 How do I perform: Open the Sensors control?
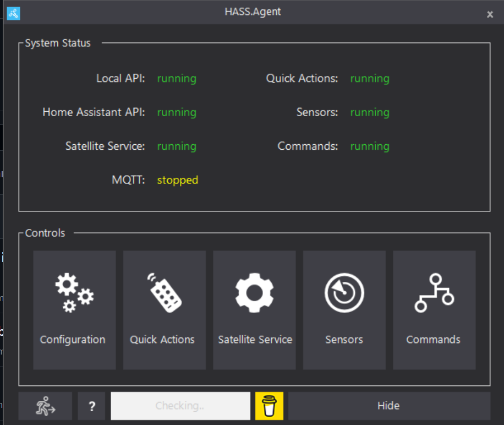coord(344,310)
